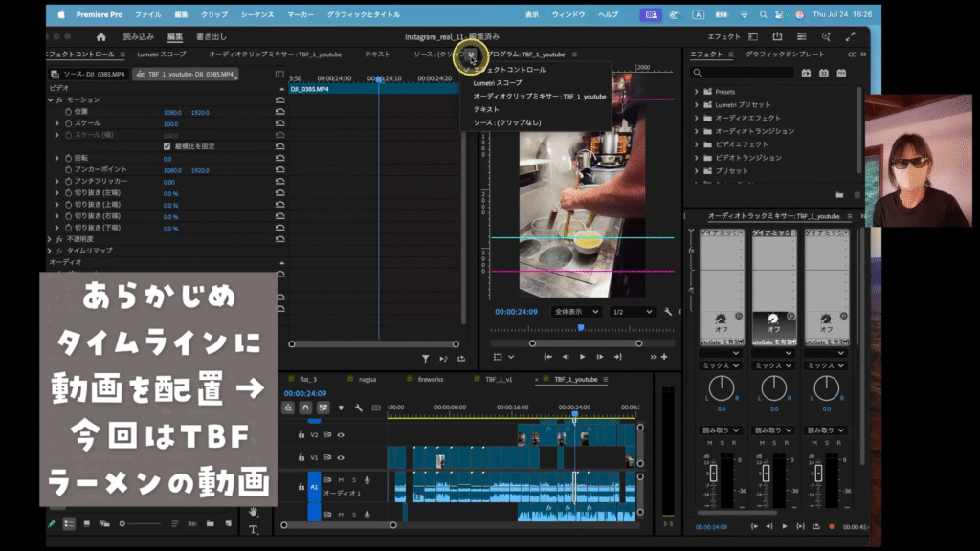Switch to the fireworks sequence tab

430,379
